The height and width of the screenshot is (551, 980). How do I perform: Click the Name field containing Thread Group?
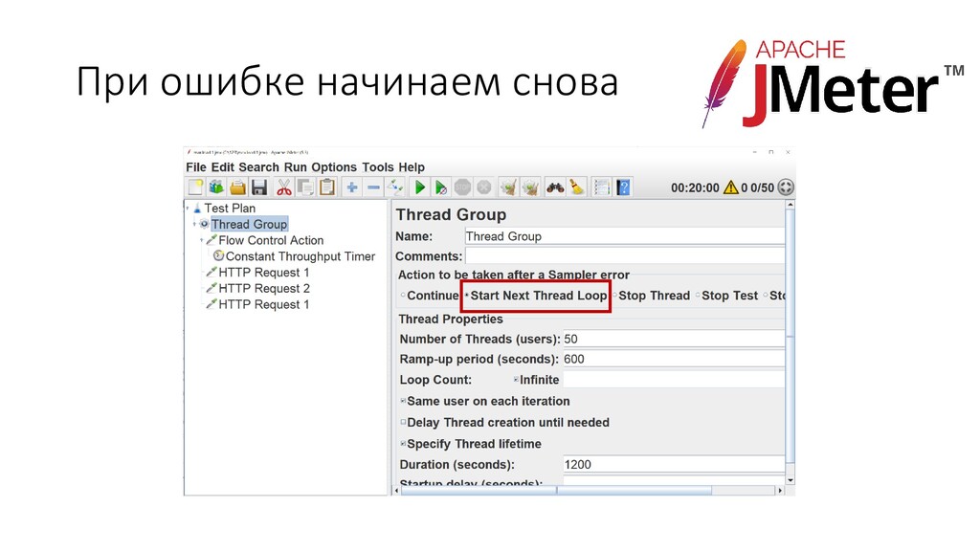click(x=624, y=236)
